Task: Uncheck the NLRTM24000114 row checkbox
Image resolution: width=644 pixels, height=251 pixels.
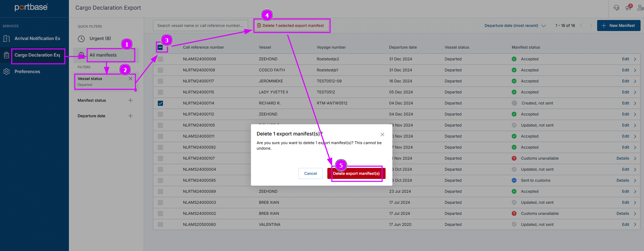Action: point(160,103)
